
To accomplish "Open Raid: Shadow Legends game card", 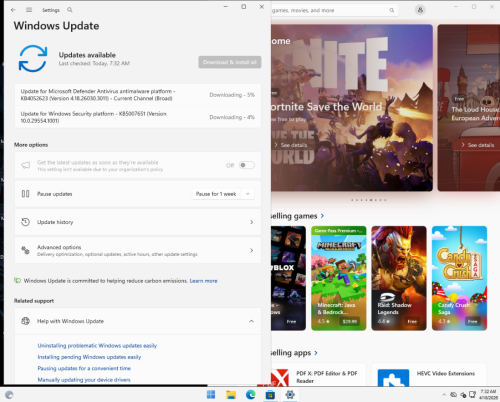I will pyautogui.click(x=399, y=278).
